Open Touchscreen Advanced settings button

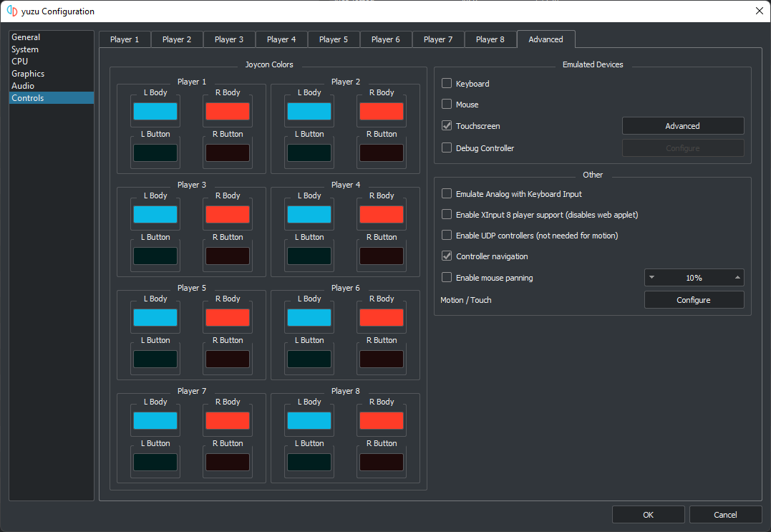tap(682, 126)
